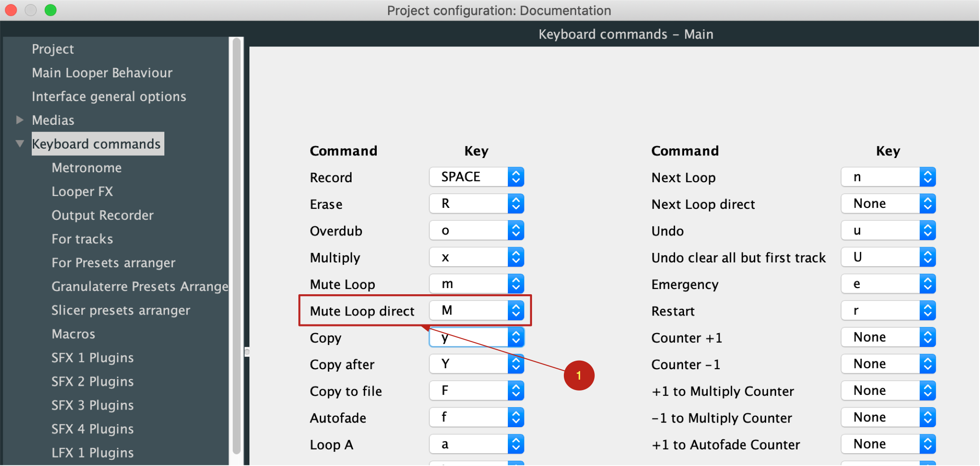
Task: Open Looper FX keyboard commands
Action: click(x=82, y=191)
